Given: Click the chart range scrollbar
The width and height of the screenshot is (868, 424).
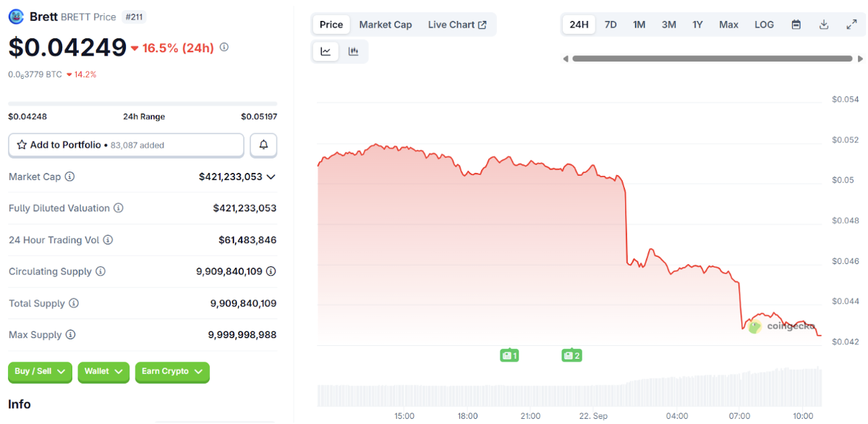Looking at the screenshot, I should (x=712, y=59).
